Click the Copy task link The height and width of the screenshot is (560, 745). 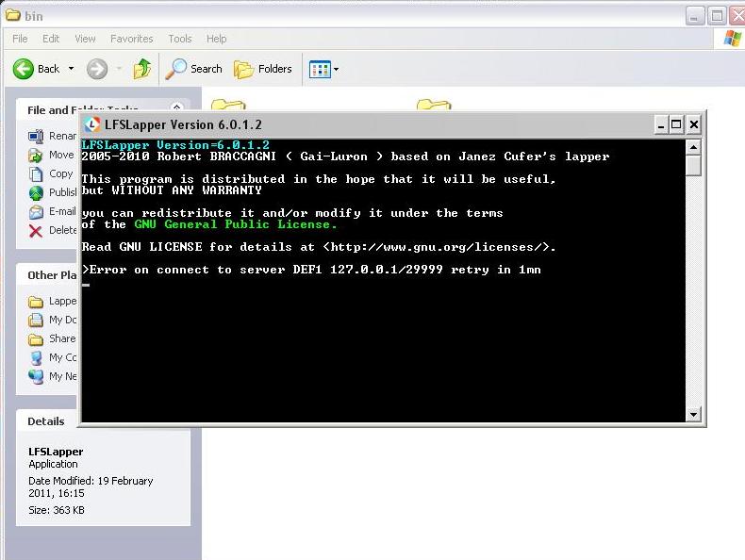60,173
